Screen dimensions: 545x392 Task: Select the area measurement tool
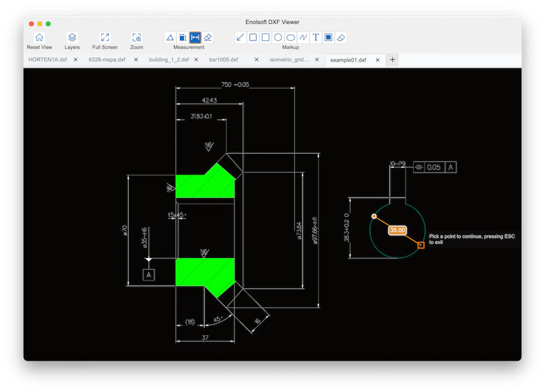[183, 37]
